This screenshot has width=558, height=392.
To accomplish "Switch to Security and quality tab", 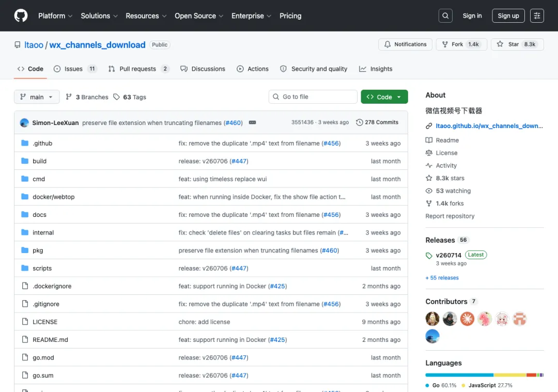I will (x=314, y=69).
